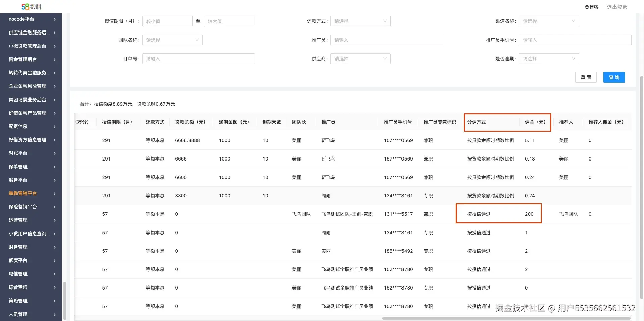Click the 逾期金额（元） column header
Screen dimensions: 644x321
(x=234, y=122)
